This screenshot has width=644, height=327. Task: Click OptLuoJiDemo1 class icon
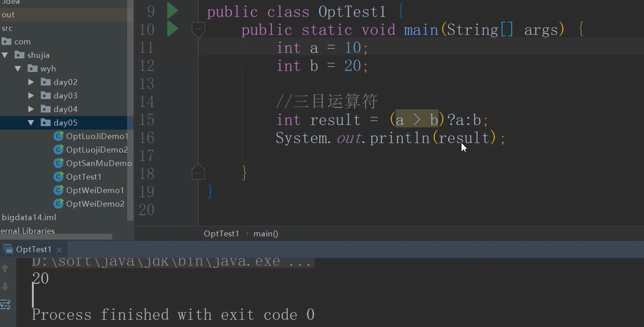click(58, 136)
